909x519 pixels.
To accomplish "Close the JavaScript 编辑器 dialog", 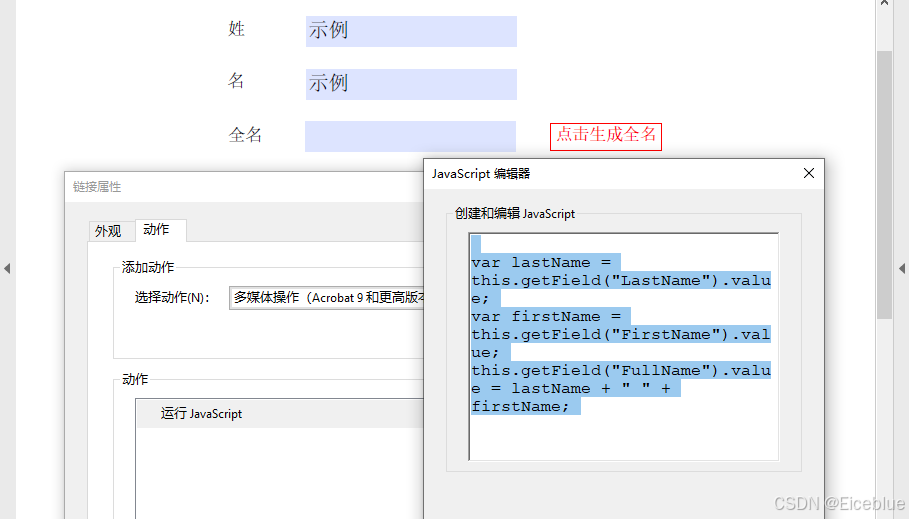I will 809,173.
